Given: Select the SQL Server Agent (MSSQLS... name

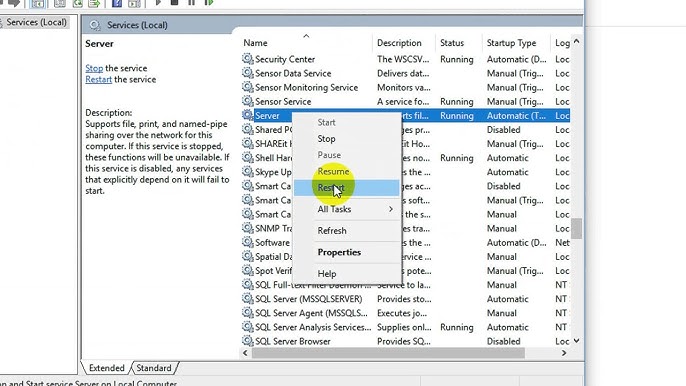Looking at the screenshot, I should 312,313.
